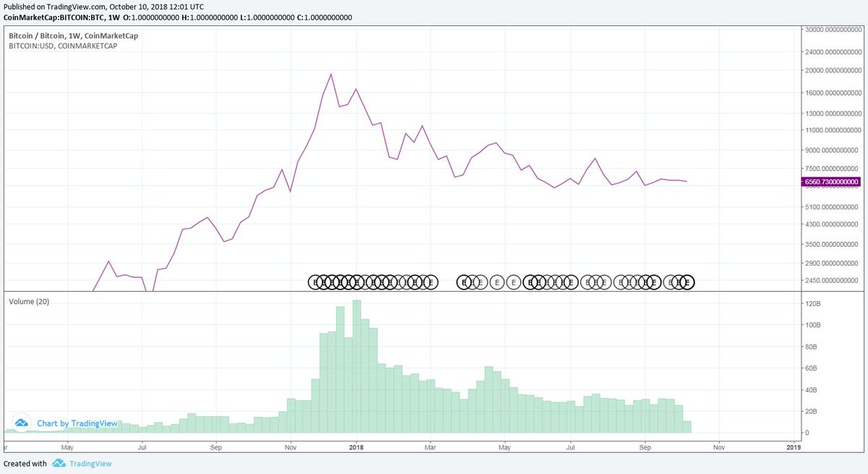The width and height of the screenshot is (868, 474).
Task: Click the 7500 price axis label
Action: 830,169
